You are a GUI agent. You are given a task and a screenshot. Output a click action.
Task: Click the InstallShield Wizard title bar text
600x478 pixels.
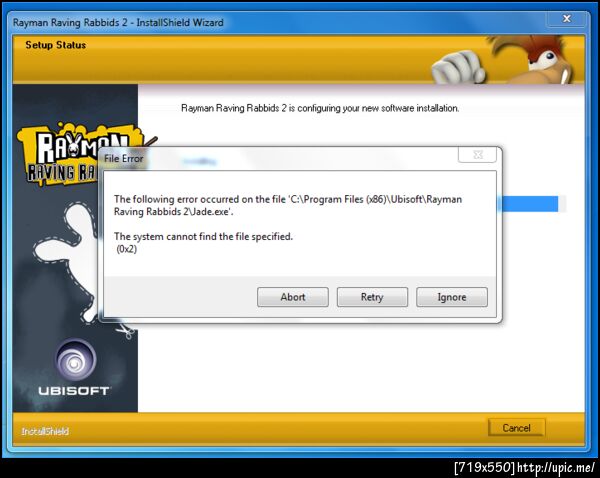(x=118, y=23)
